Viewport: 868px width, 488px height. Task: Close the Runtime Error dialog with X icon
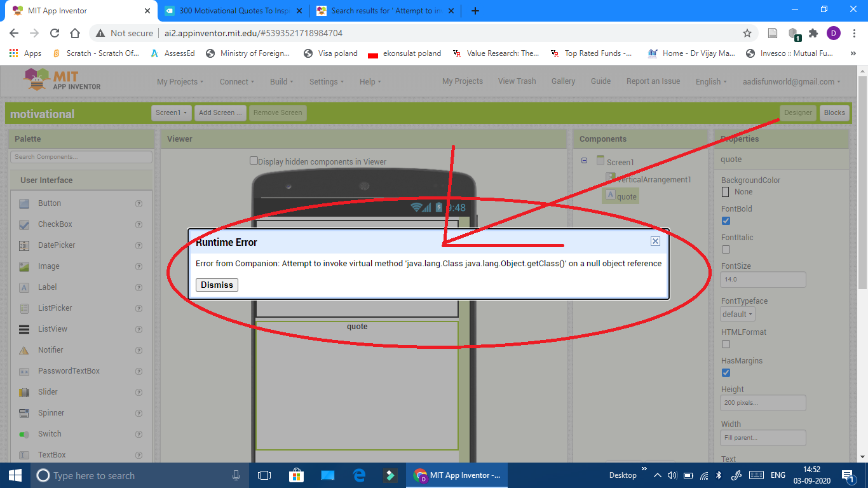(x=655, y=241)
